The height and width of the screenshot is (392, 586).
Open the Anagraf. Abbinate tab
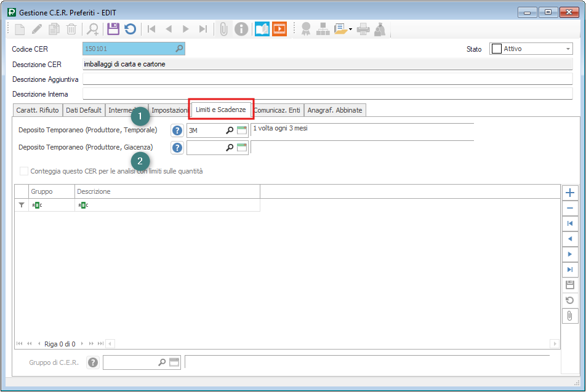pyautogui.click(x=335, y=110)
